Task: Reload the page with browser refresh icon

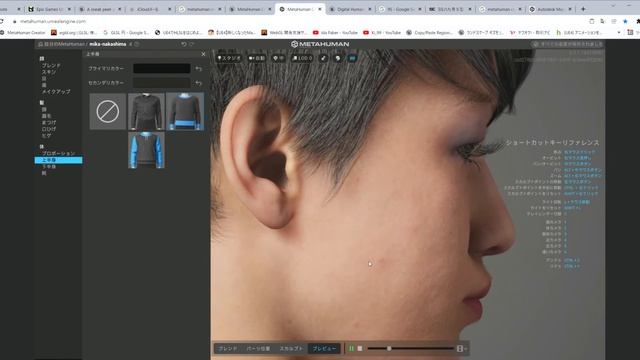Action: click(2, 21)
